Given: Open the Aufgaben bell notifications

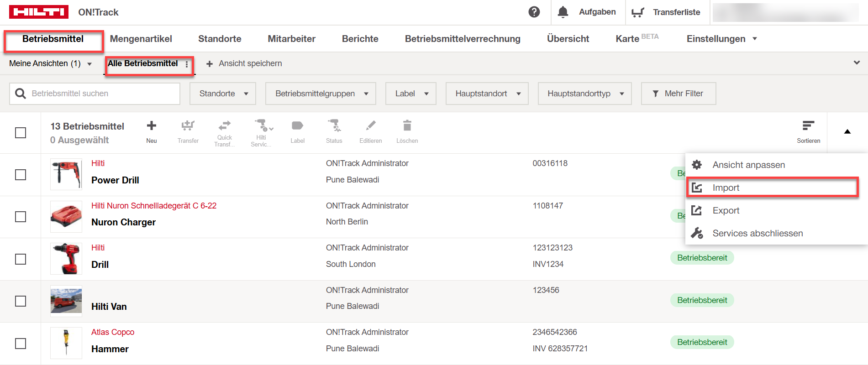Looking at the screenshot, I should coord(563,12).
